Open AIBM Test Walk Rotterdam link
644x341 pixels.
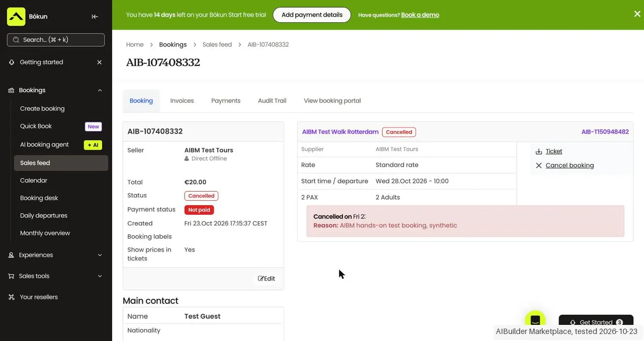[x=340, y=132]
